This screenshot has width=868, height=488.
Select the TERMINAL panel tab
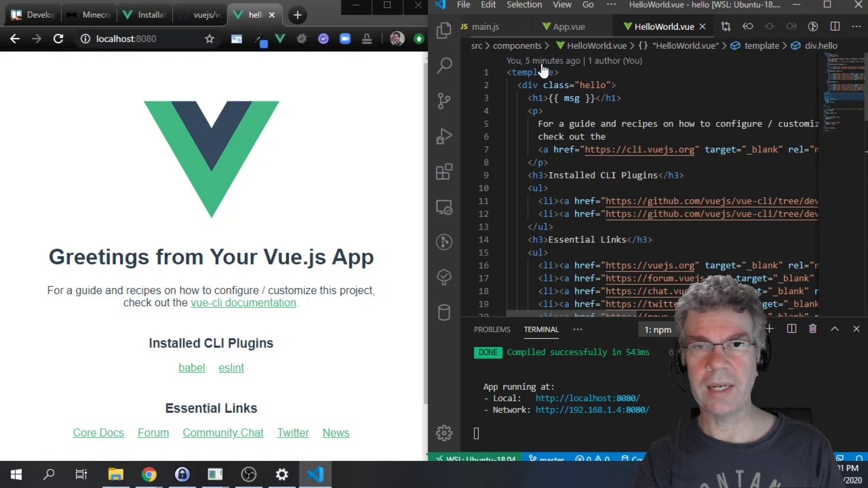[540, 329]
